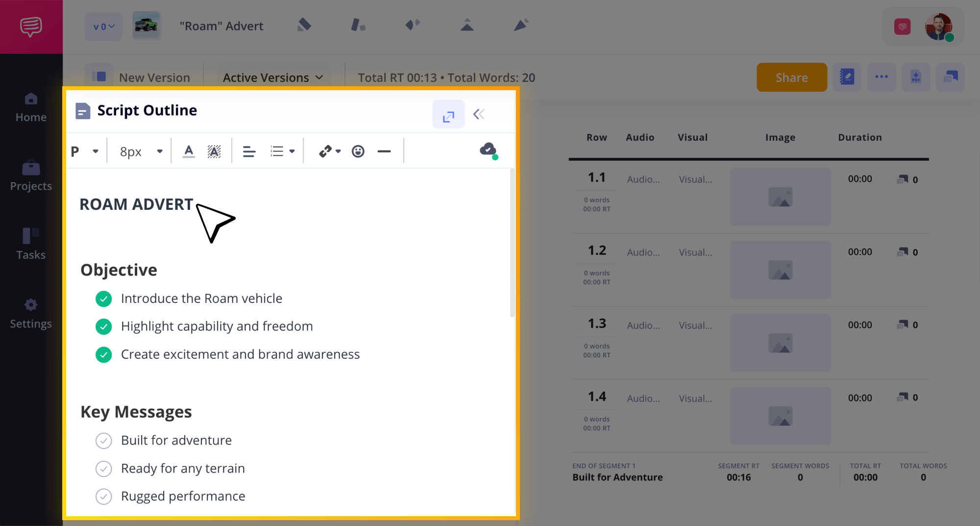Check the Built for adventure item
This screenshot has height=526, width=980.
(x=103, y=441)
